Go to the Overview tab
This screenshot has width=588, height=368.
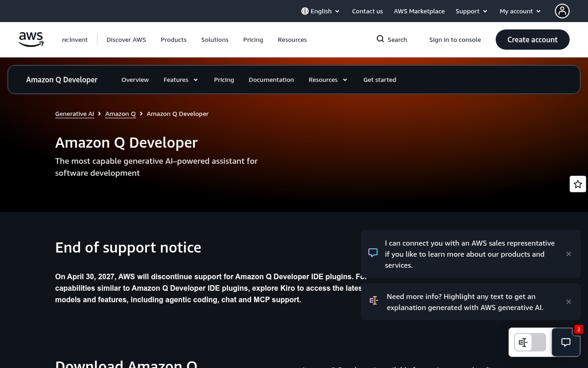pos(135,80)
